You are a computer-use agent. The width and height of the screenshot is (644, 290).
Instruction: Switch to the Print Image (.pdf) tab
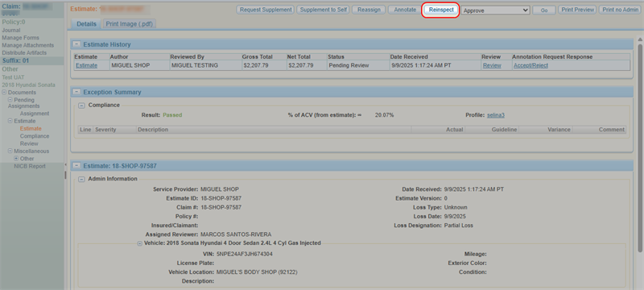(x=130, y=24)
